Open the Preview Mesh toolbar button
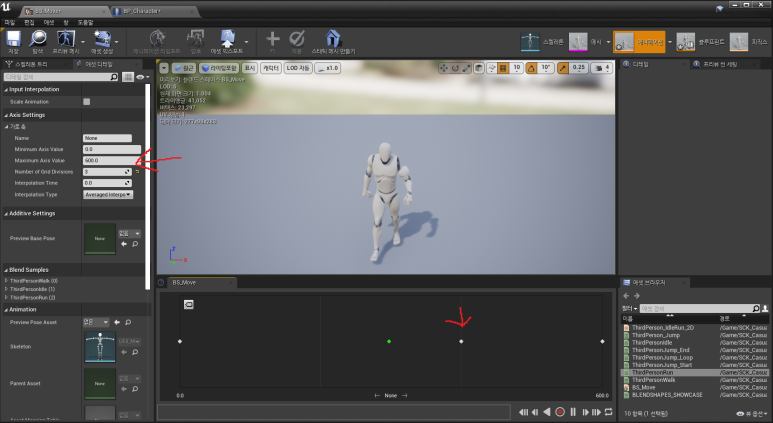The width and height of the screenshot is (773, 423). 66,41
